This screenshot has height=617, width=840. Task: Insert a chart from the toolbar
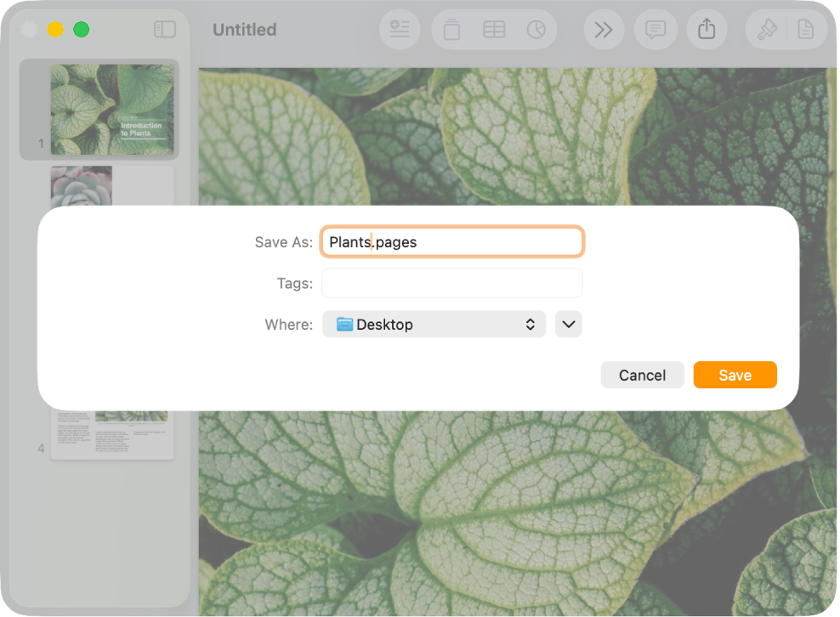tap(536, 30)
